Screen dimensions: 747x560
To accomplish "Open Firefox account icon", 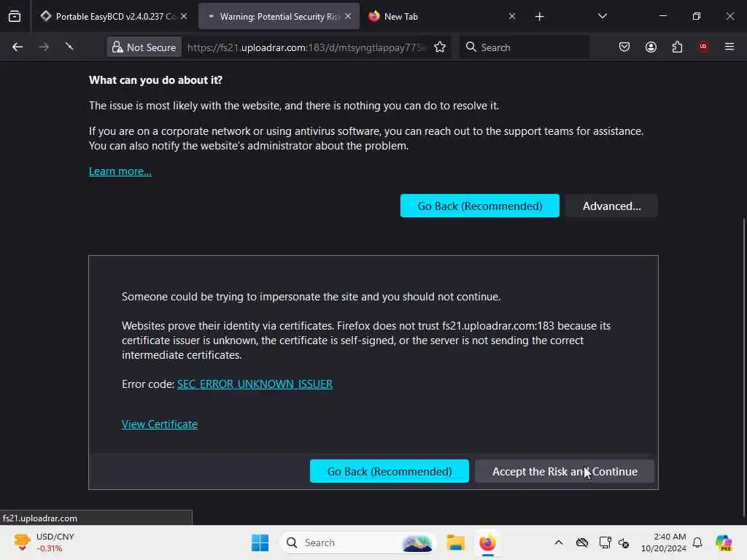I will click(x=651, y=47).
